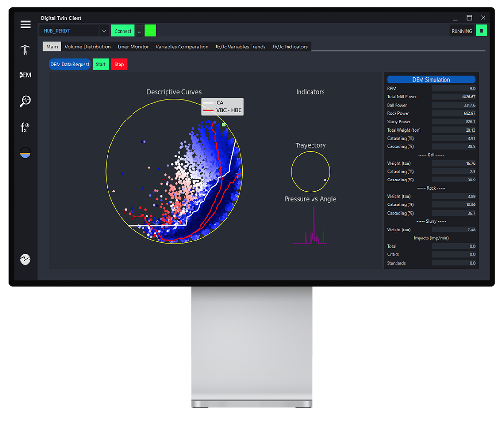Click the CA and VBC-HBC chart legend
The width and height of the screenshot is (504, 421).
click(222, 107)
